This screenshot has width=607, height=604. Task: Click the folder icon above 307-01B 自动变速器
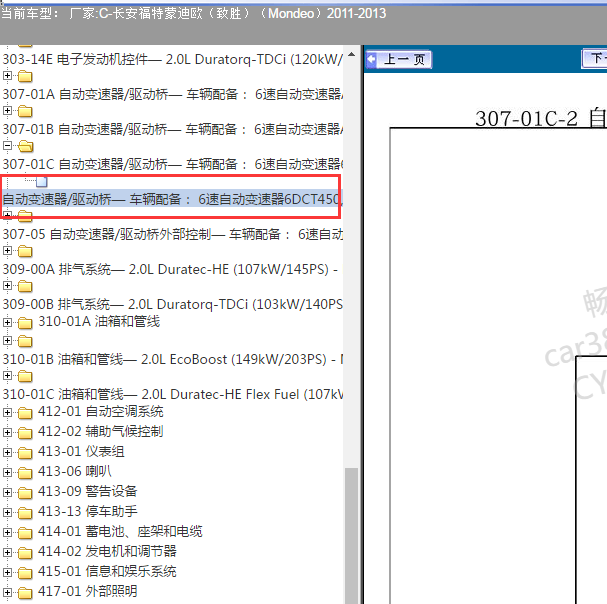pos(25,111)
